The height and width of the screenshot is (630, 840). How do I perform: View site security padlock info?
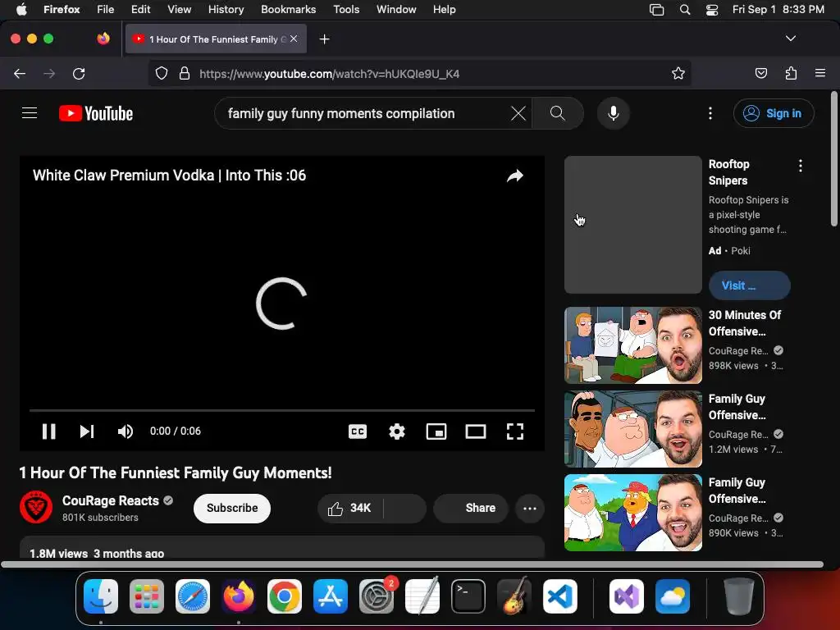coord(185,73)
